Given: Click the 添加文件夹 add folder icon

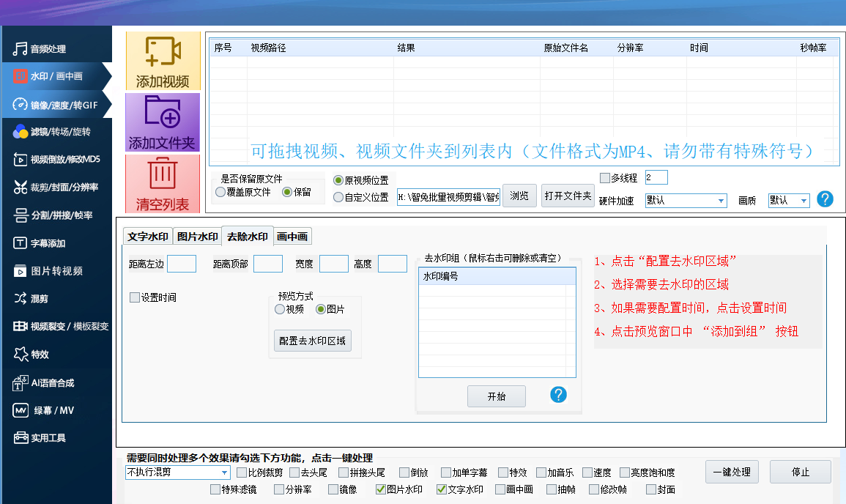Looking at the screenshot, I should point(163,112).
